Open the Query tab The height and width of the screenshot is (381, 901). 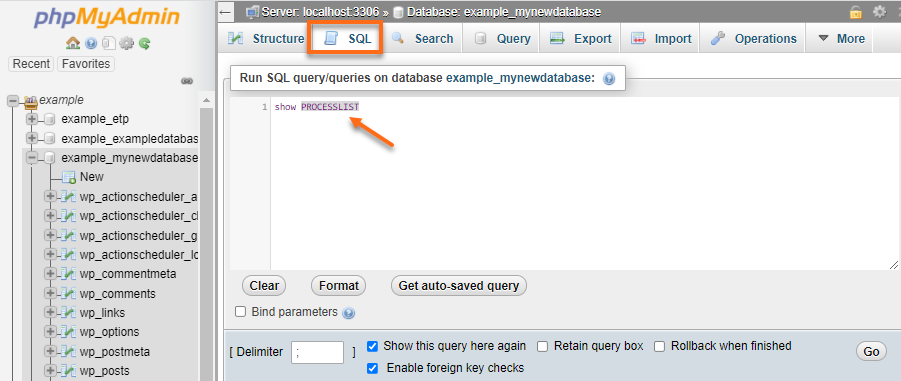coord(502,39)
